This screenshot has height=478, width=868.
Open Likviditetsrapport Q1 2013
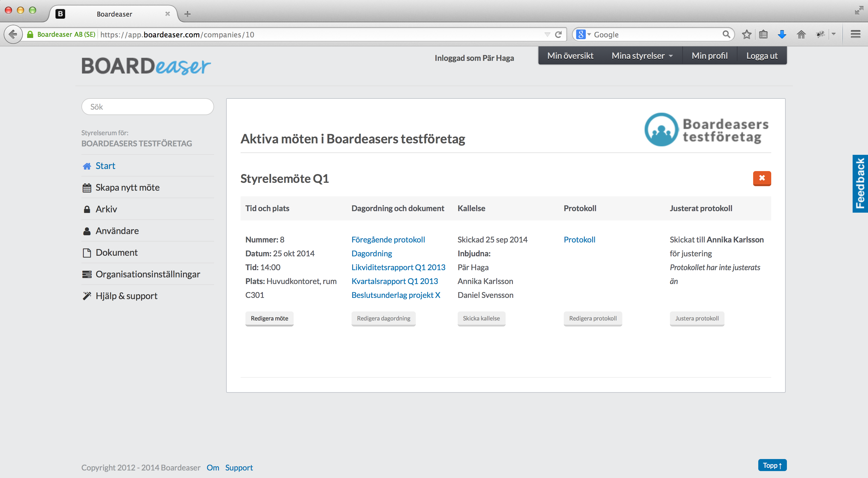coord(398,267)
